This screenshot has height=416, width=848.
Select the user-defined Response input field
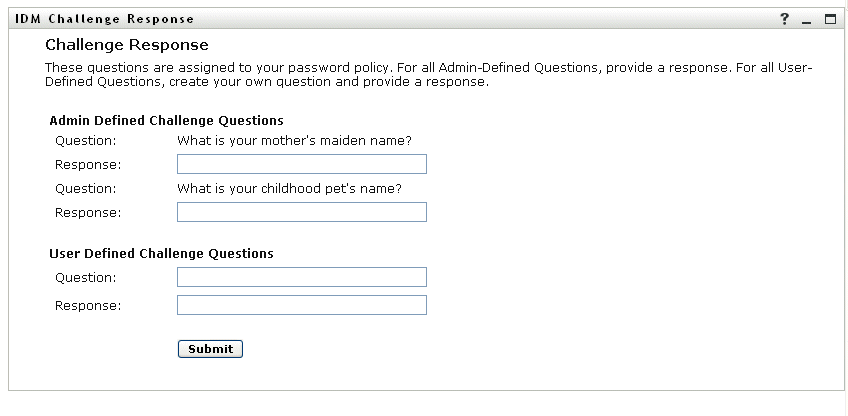pyautogui.click(x=301, y=305)
